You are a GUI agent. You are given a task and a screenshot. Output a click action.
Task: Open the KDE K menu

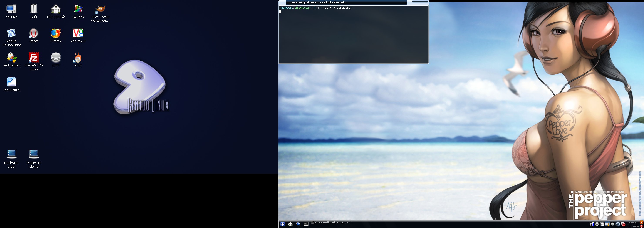[282, 224]
